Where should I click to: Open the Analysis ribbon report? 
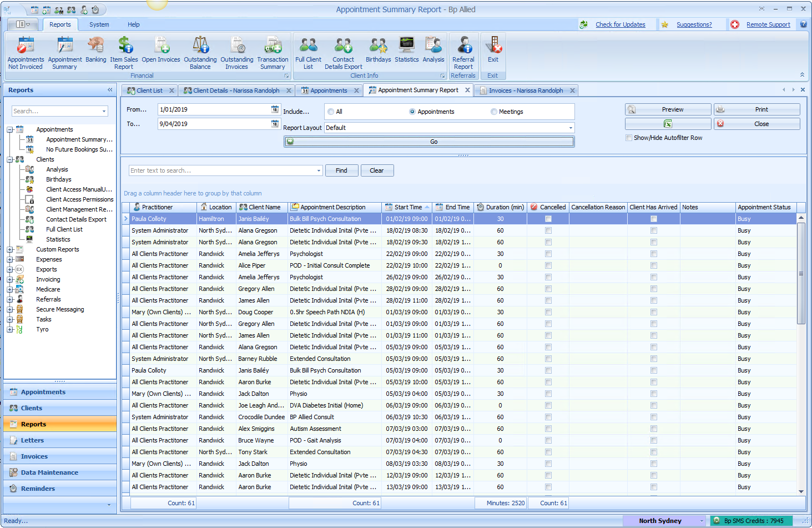[x=433, y=50]
